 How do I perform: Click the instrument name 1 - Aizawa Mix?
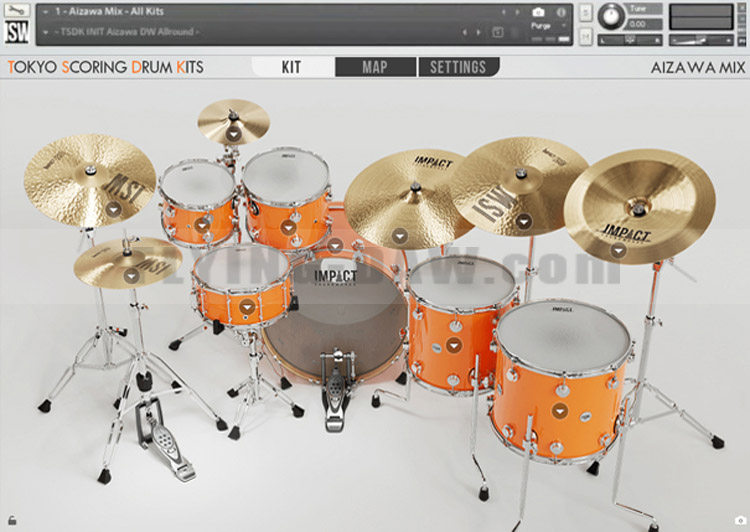(x=109, y=11)
